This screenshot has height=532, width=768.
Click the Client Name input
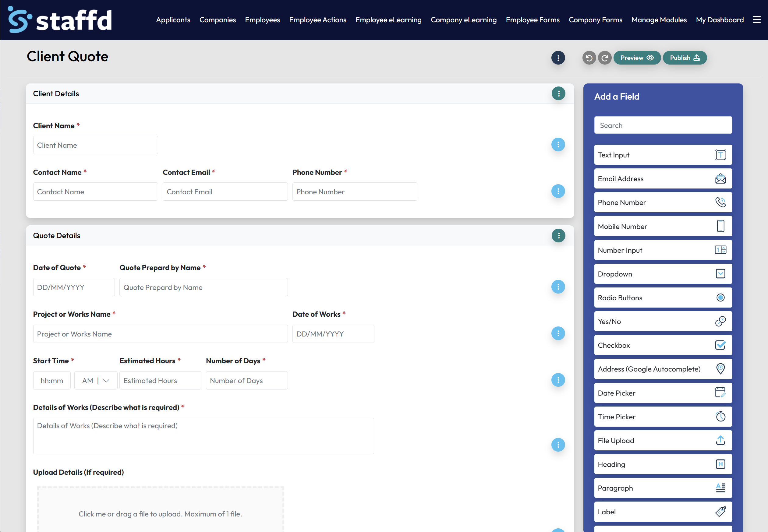coord(95,145)
